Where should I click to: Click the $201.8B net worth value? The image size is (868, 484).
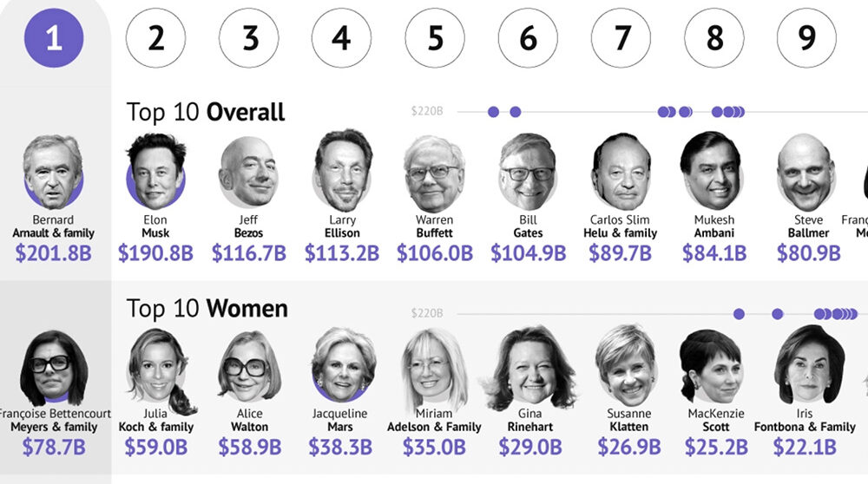point(53,253)
